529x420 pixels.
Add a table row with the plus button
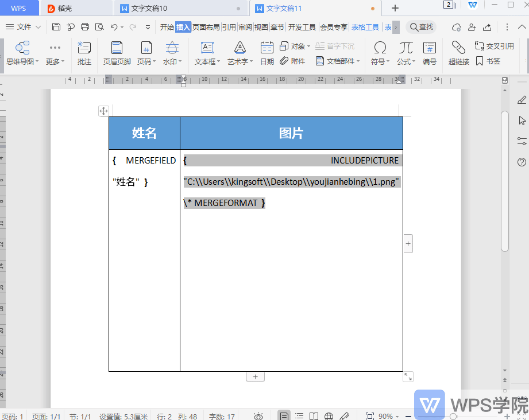255,376
